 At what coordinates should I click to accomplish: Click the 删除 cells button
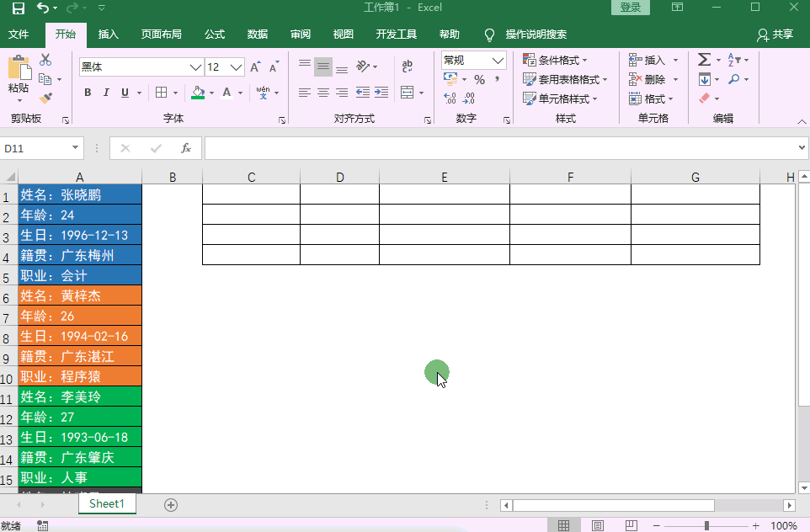pyautogui.click(x=653, y=79)
